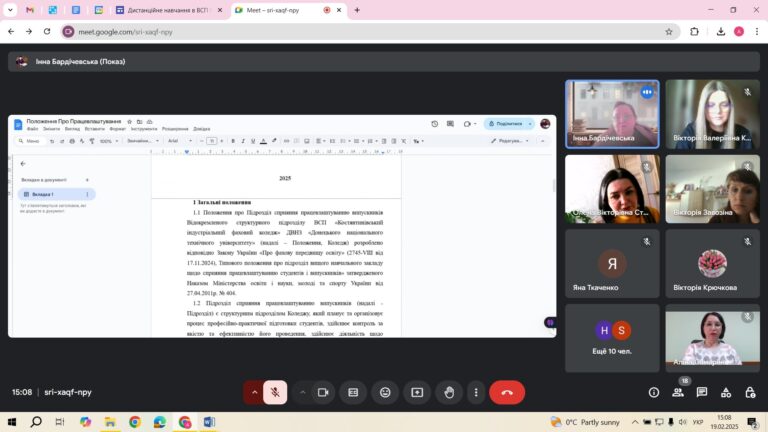This screenshot has width=768, height=432.
Task: Show hidden system tray icons
Action: pyautogui.click(x=635, y=422)
